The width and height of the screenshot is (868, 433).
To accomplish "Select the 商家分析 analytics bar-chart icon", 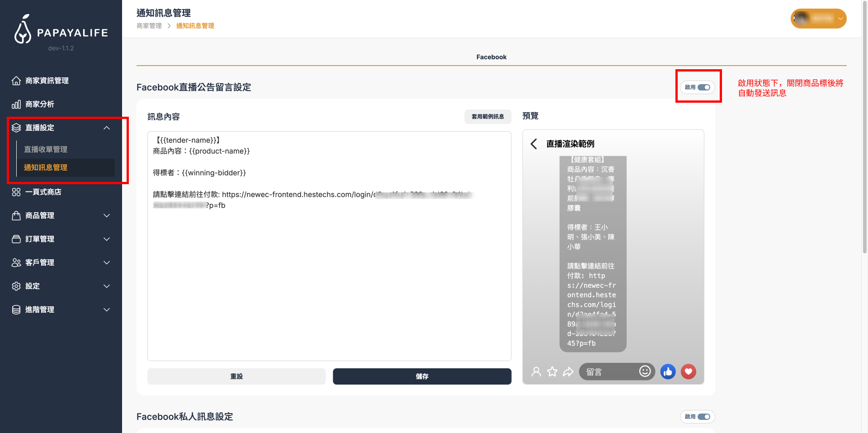I will 16,104.
